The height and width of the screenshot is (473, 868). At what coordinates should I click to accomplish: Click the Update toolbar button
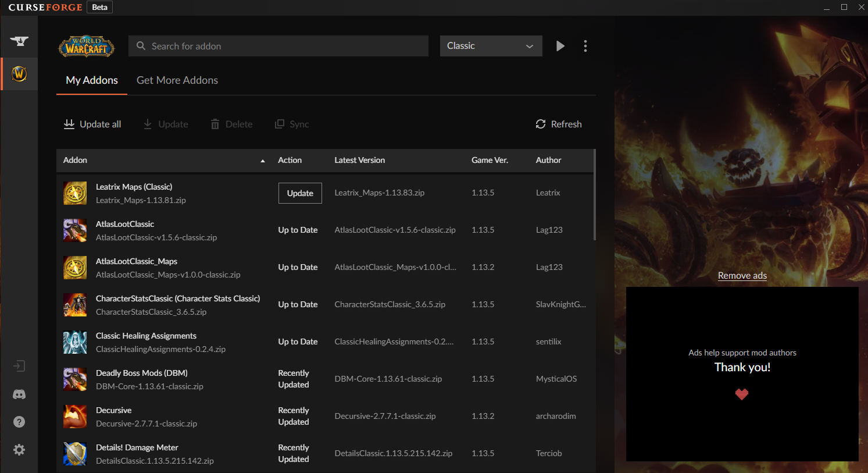(x=166, y=124)
